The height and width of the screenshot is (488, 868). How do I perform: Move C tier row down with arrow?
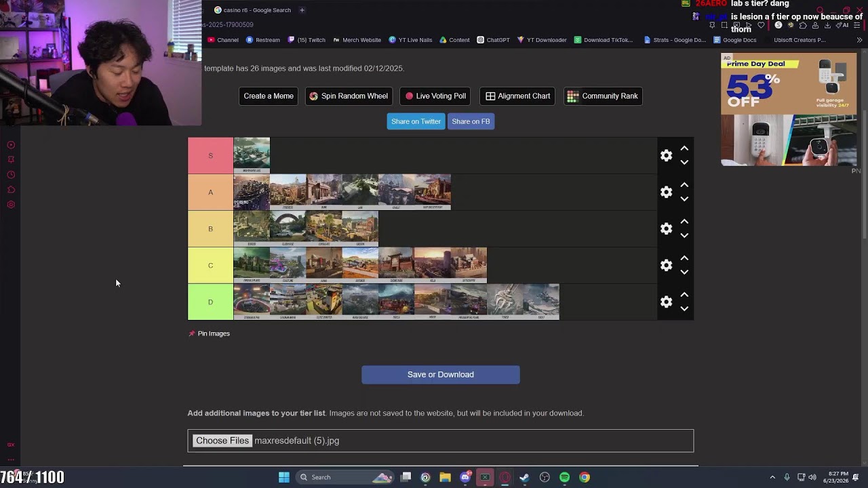point(684,272)
